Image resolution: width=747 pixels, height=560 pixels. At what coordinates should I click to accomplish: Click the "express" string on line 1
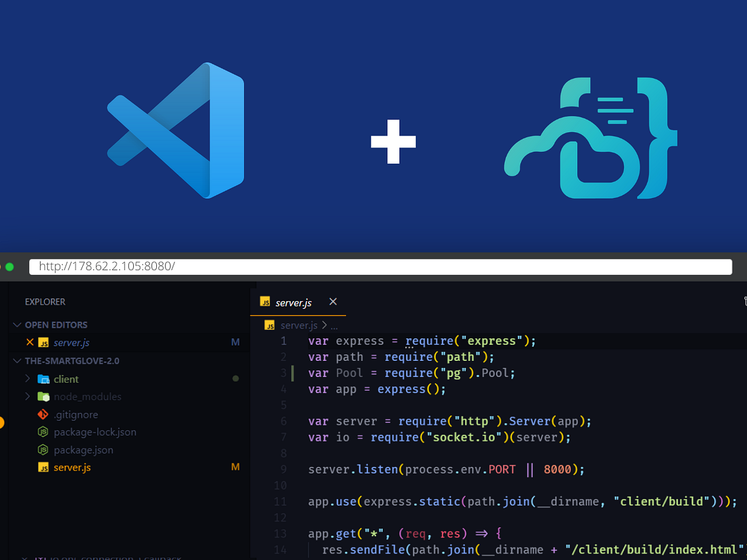492,341
